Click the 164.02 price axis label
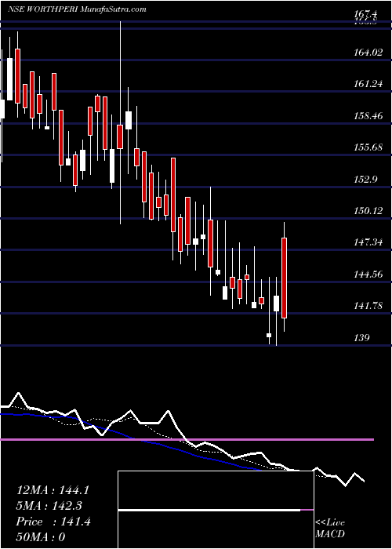Screen dimensions: 392x549 click(368, 53)
